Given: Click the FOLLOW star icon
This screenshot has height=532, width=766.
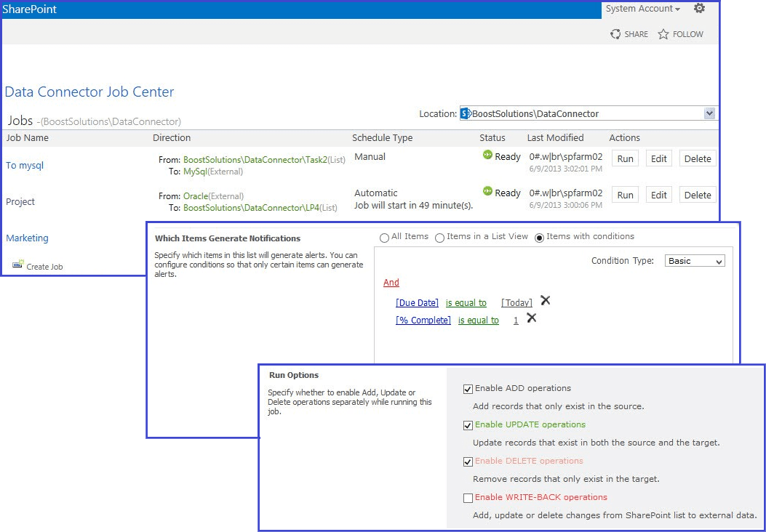Looking at the screenshot, I should [663, 34].
